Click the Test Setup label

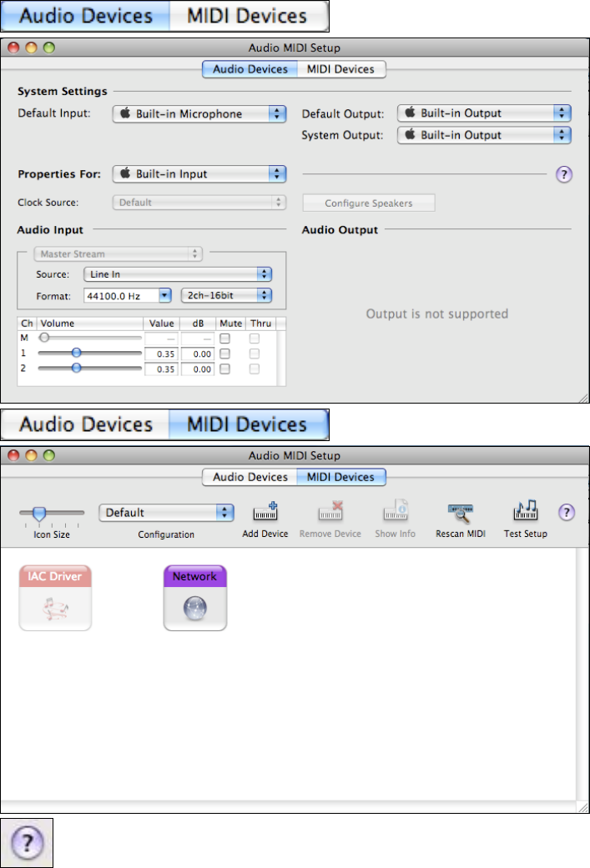pyautogui.click(x=525, y=534)
